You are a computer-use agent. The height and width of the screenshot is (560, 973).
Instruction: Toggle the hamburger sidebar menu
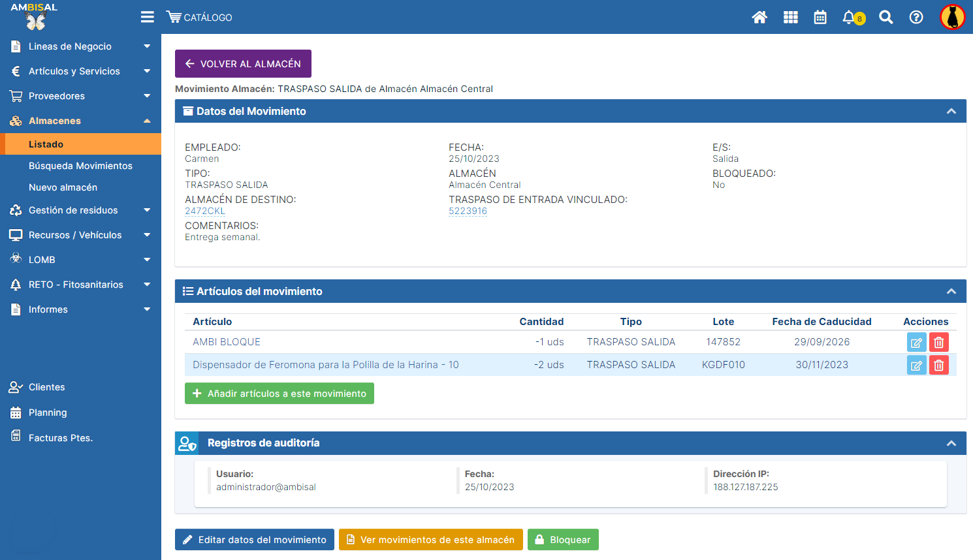148,17
